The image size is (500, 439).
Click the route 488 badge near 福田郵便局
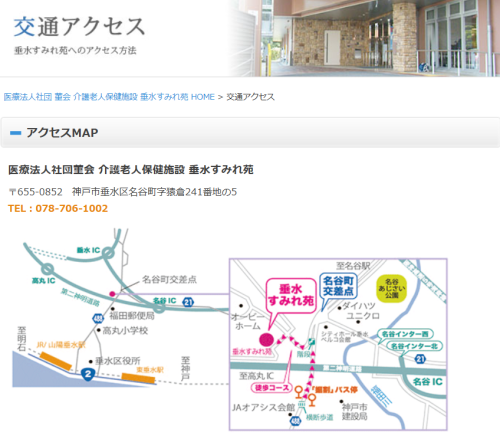[98, 319]
